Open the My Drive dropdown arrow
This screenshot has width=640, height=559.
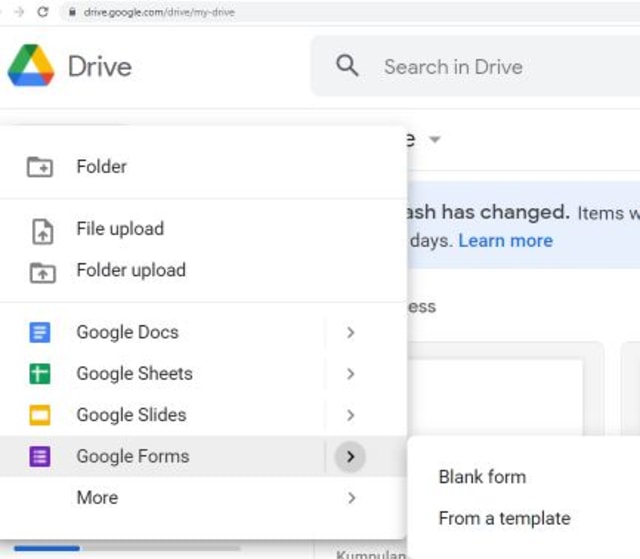[435, 140]
